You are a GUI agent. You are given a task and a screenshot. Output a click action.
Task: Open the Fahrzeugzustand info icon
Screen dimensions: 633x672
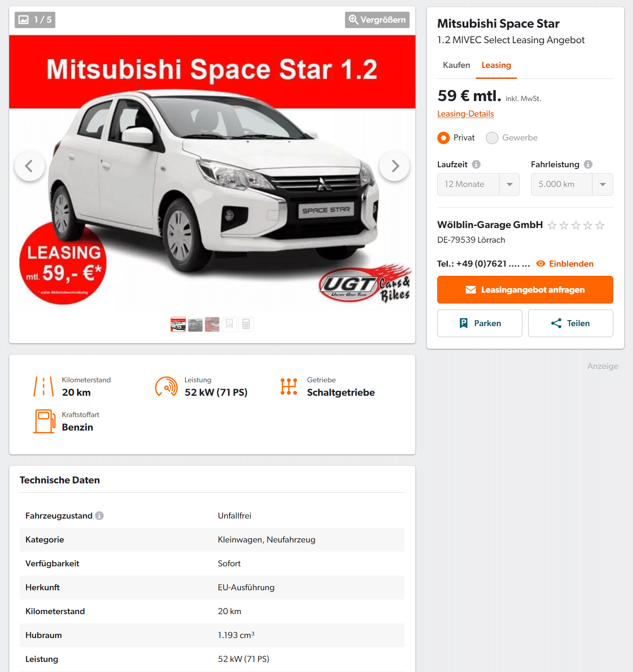point(99,516)
